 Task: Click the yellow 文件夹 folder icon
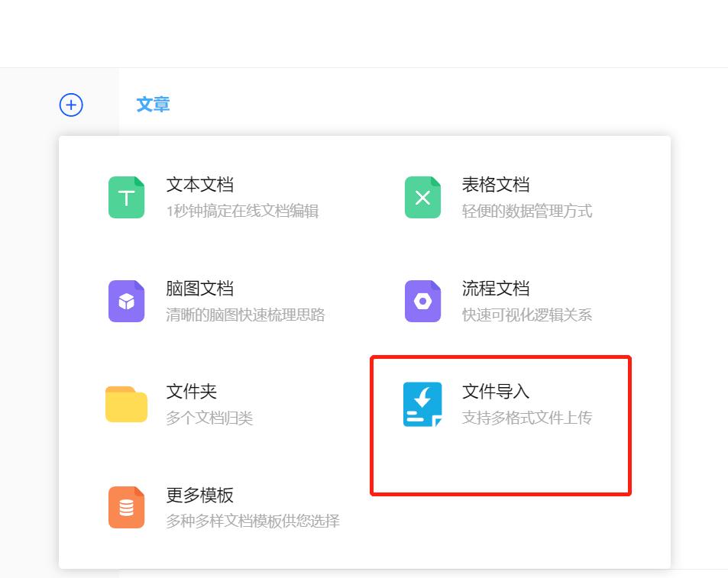click(126, 404)
